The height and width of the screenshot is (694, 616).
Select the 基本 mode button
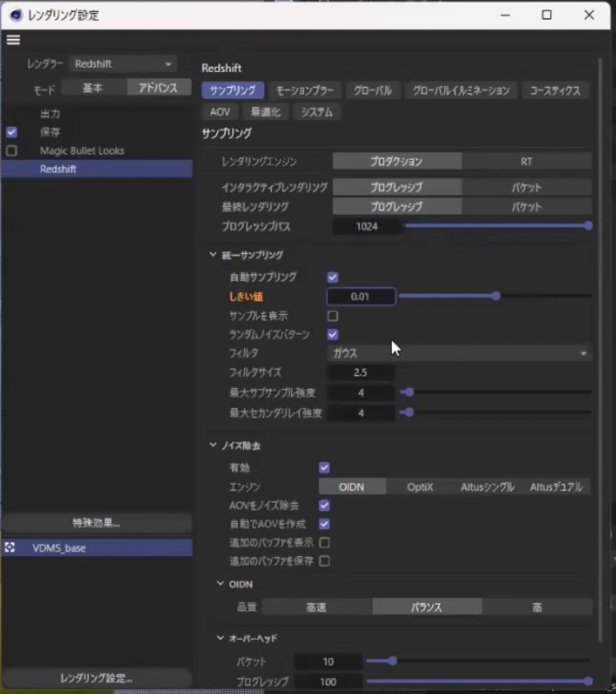click(x=93, y=88)
